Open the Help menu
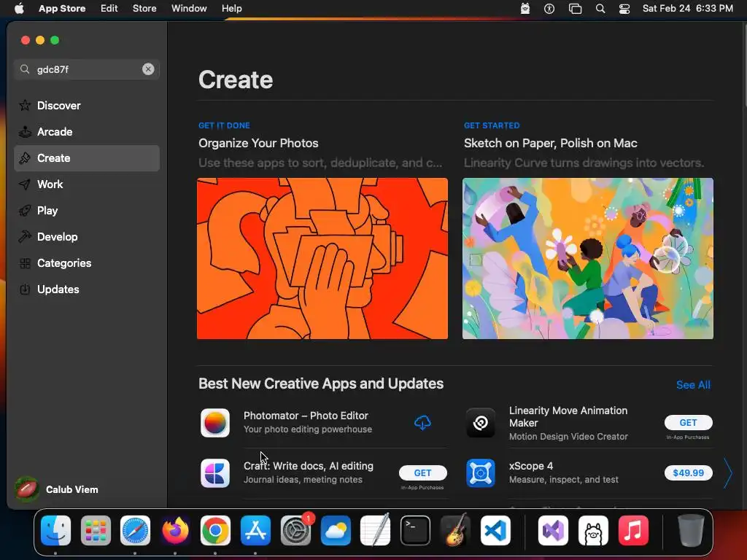Viewport: 747px width, 560px height. click(231, 9)
